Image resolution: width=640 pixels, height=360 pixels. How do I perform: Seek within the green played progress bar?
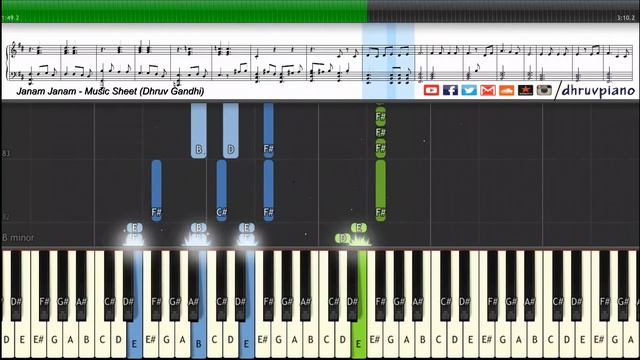click(x=184, y=11)
